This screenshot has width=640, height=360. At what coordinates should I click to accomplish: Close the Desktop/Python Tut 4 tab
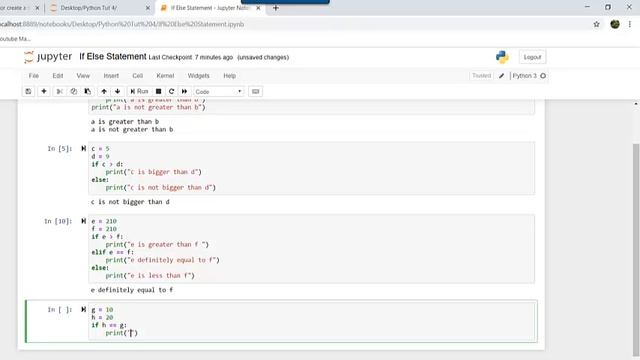click(148, 8)
